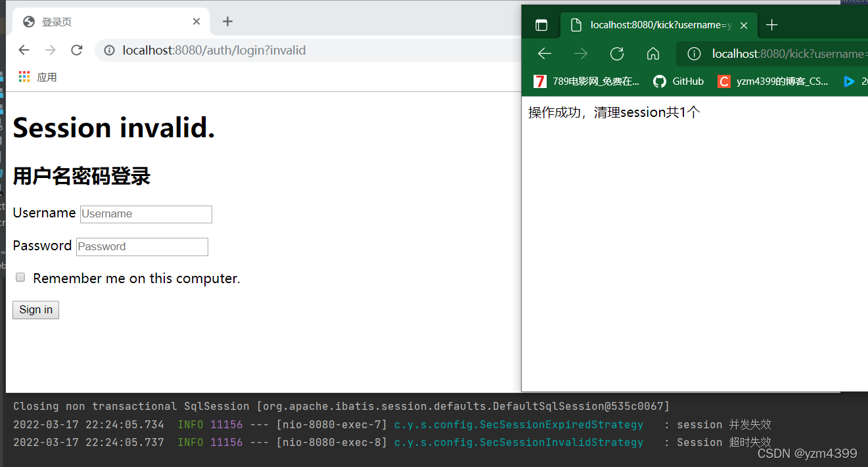Reload the Chrome login page
The width and height of the screenshot is (868, 467).
[76, 51]
